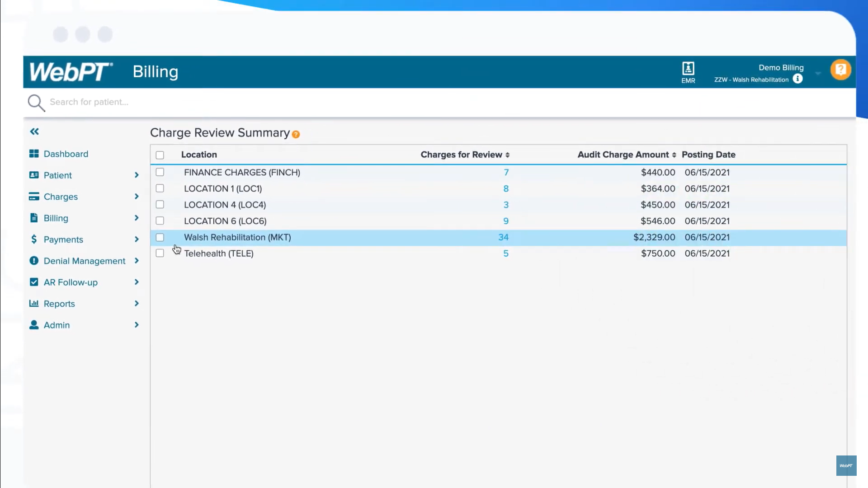Open the orange help question-mark icon
Image resolution: width=868 pixels, height=488 pixels.
840,70
